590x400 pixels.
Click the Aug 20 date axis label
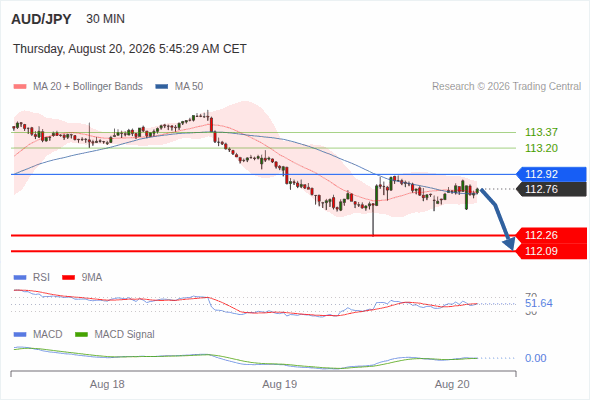tap(452, 384)
